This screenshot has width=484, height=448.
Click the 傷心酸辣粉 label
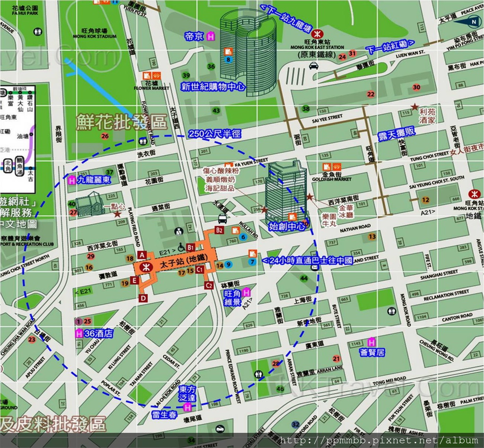pos(221,171)
